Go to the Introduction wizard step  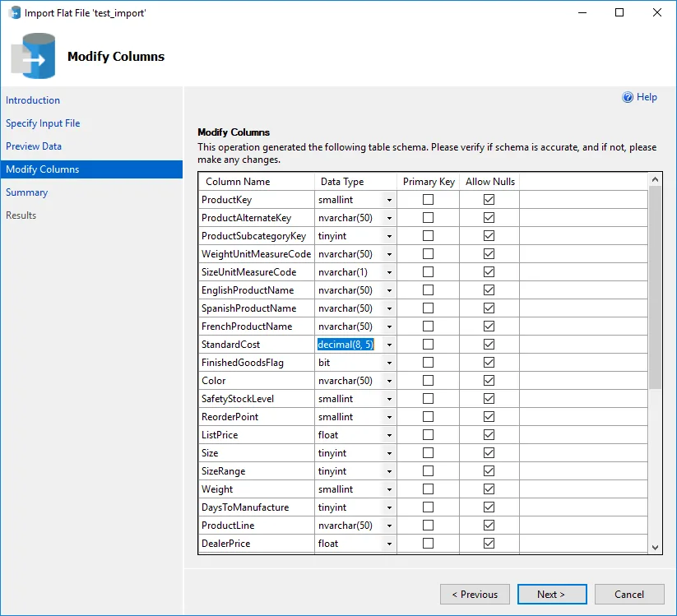[33, 100]
